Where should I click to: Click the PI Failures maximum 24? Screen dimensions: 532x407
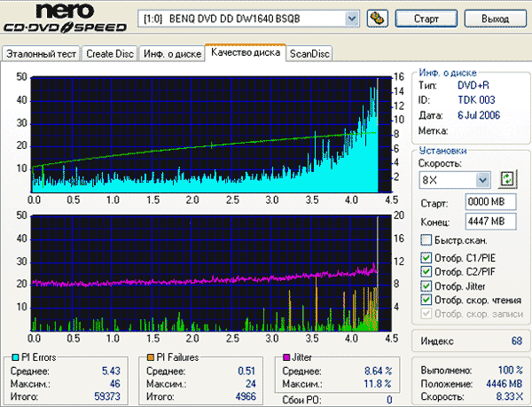251,384
